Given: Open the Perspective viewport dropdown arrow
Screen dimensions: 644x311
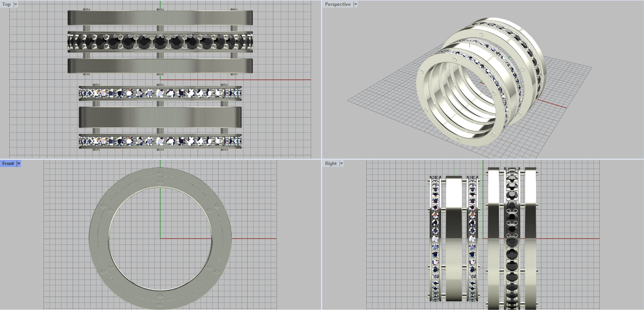Looking at the screenshot, I should (355, 4).
